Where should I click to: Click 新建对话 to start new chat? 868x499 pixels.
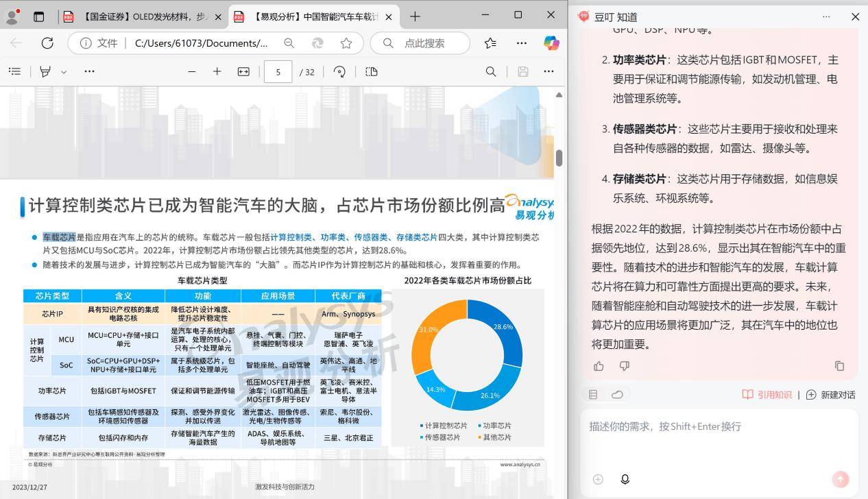(x=830, y=394)
